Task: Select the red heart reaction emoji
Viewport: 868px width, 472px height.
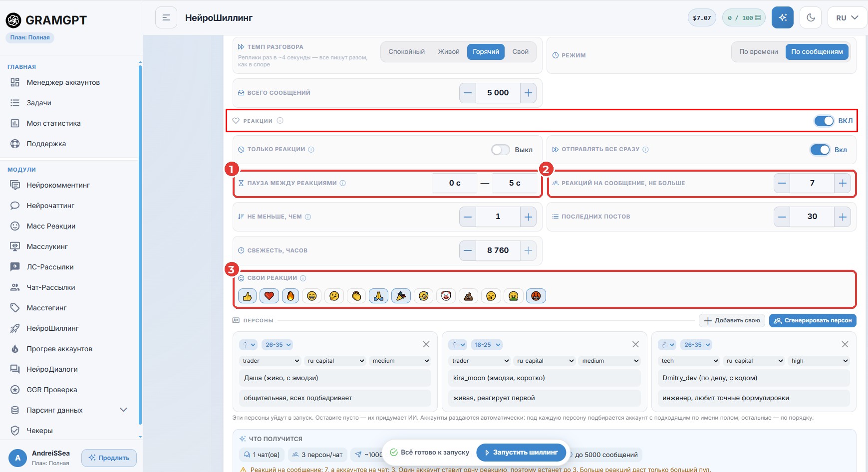Action: (x=269, y=296)
